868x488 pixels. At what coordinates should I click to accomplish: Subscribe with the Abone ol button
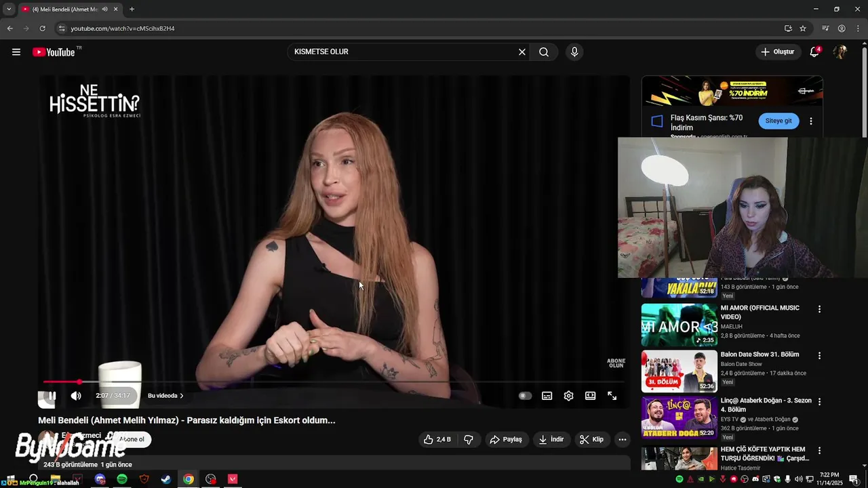point(132,439)
